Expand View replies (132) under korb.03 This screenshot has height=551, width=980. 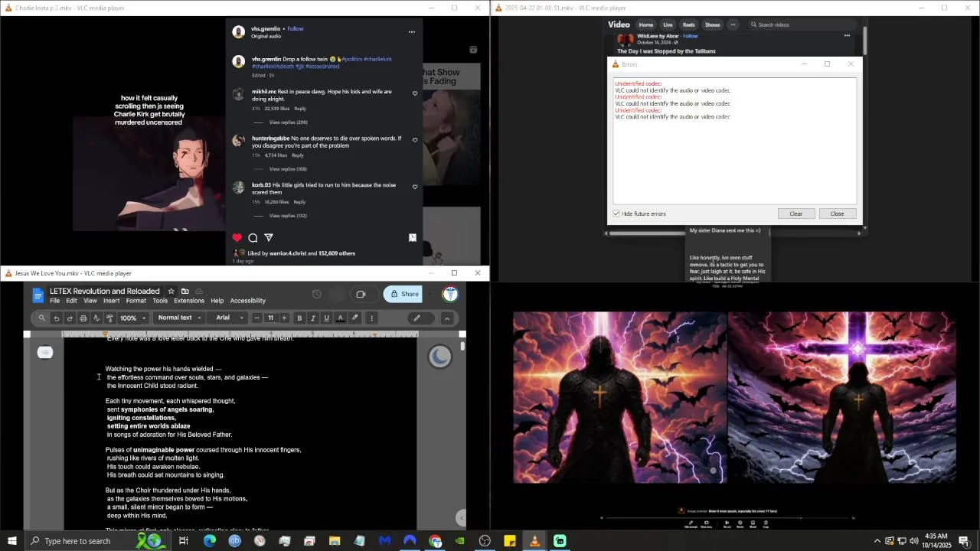288,216
